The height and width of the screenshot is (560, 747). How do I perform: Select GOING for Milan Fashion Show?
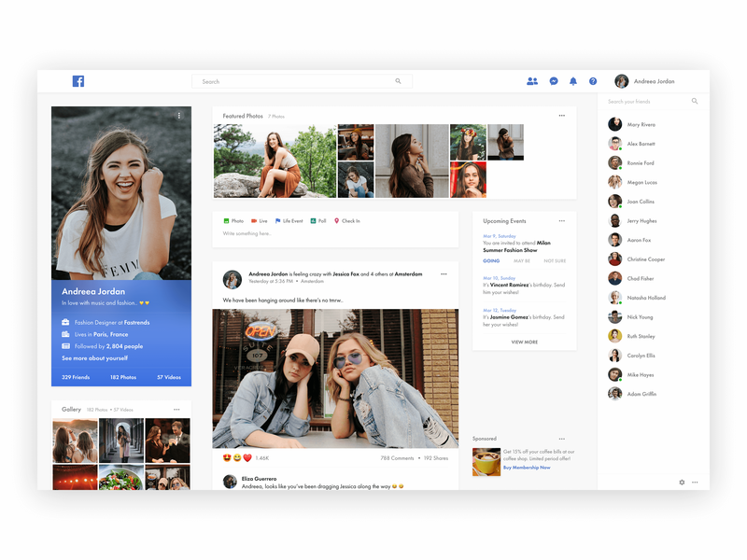491,260
